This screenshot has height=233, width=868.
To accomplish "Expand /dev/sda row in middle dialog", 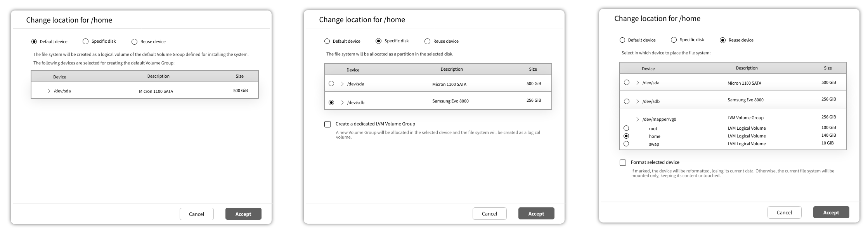I will (x=342, y=84).
